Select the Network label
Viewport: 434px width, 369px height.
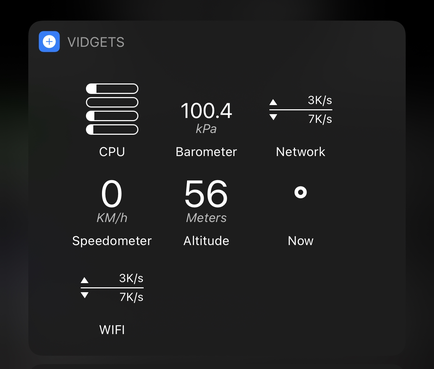301,152
